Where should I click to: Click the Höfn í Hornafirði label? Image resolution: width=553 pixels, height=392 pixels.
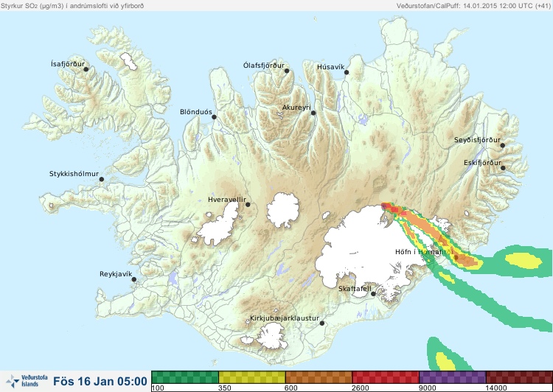[423, 252]
